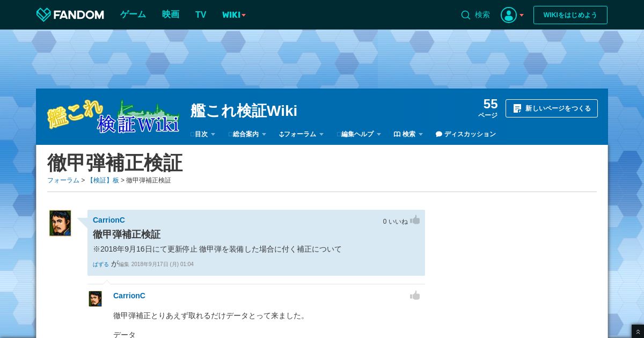Go to the フォーラム breadcrumb link
Screen dimensions: 644x338
click(63, 180)
